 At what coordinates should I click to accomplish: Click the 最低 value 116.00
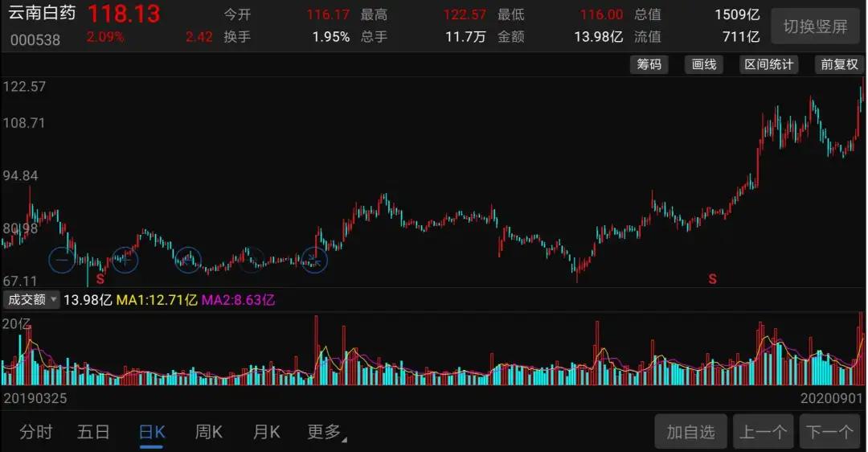[602, 14]
